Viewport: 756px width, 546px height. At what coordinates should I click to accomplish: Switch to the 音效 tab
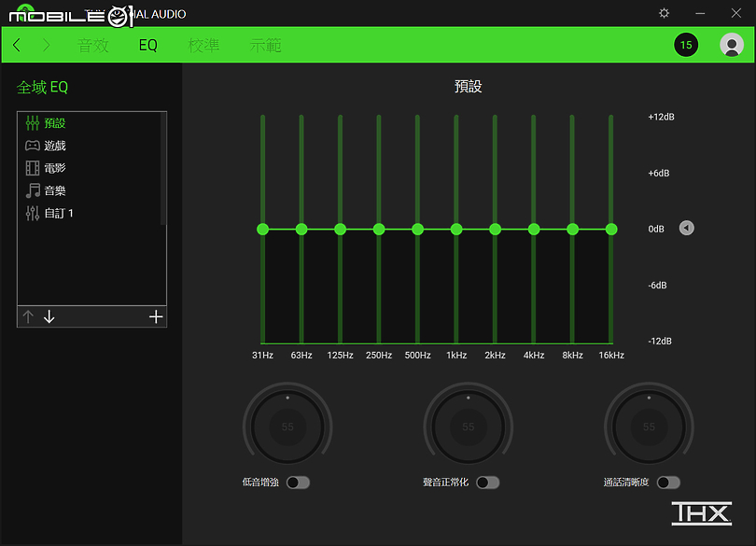pos(93,46)
